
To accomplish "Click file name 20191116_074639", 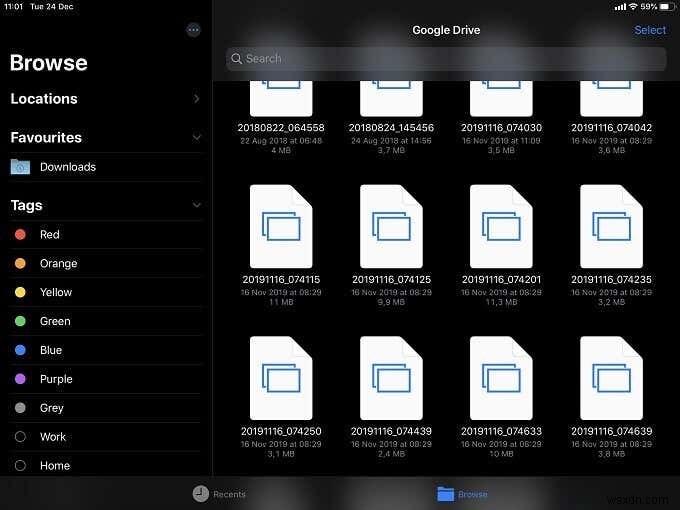I will (x=611, y=432).
